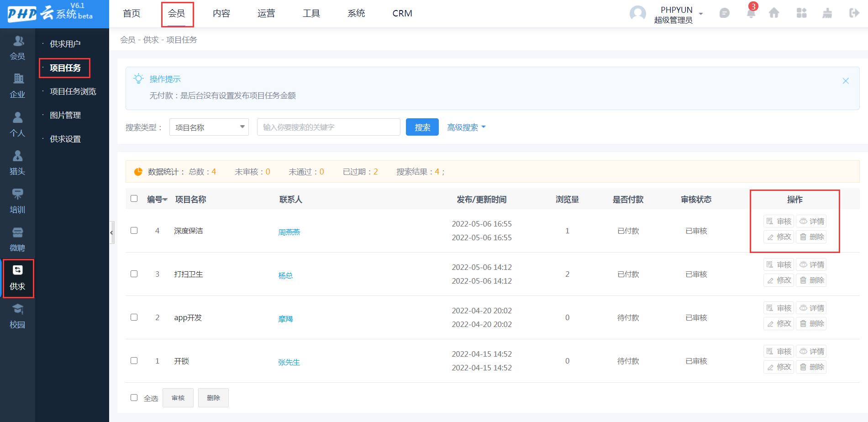This screenshot has width=868, height=422.
Task: Toggle the 全选 checkbox at bottom
Action: point(134,397)
